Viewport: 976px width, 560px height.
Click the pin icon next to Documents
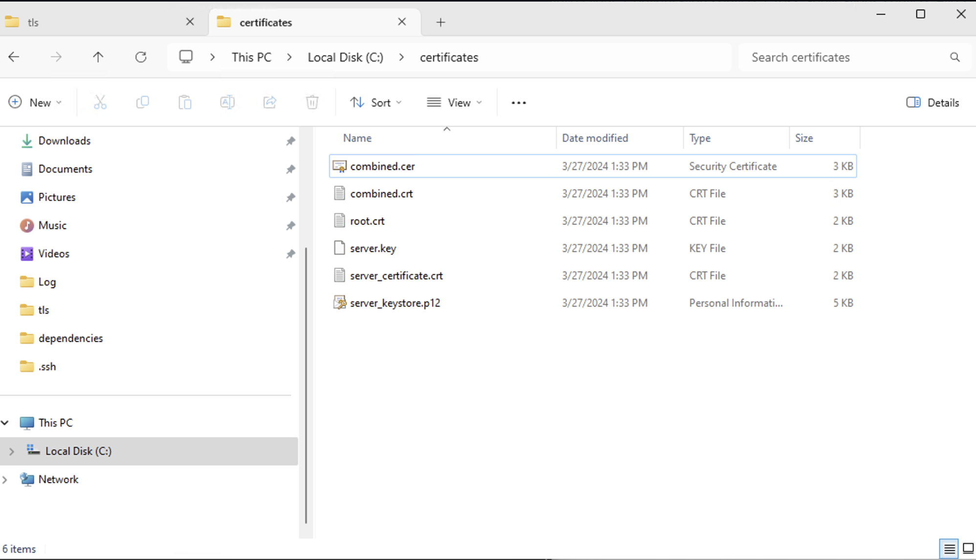[x=290, y=169]
